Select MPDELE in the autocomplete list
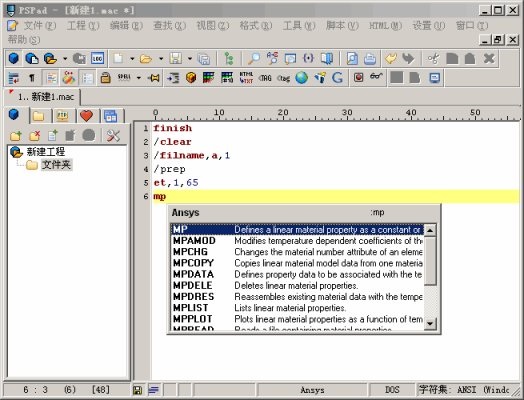 [297, 286]
